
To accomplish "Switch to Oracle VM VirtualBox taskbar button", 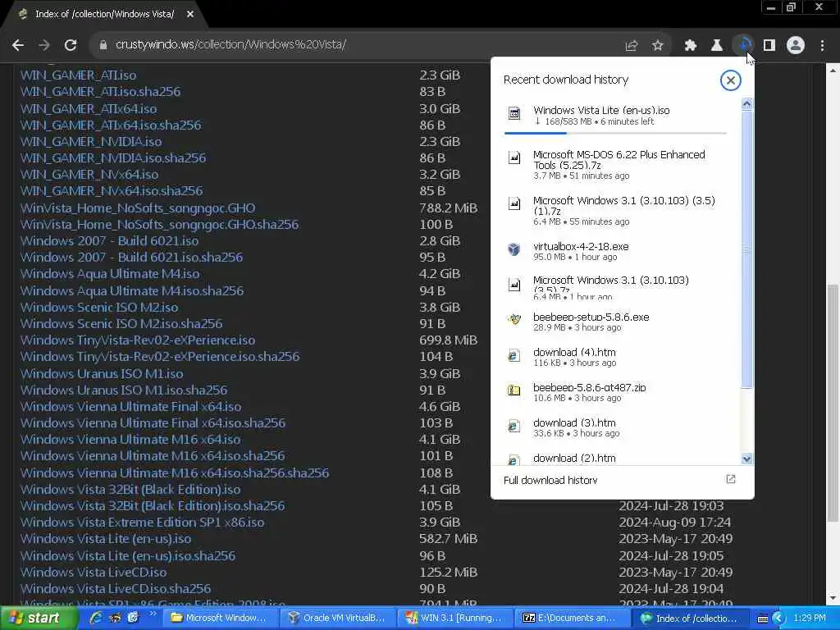I will click(337, 619).
